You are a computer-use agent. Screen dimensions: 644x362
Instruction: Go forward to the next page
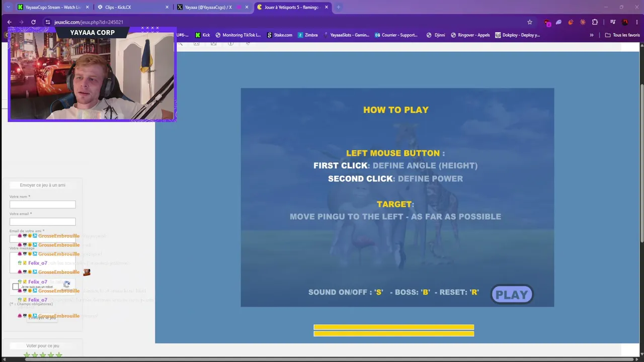coord(21,22)
